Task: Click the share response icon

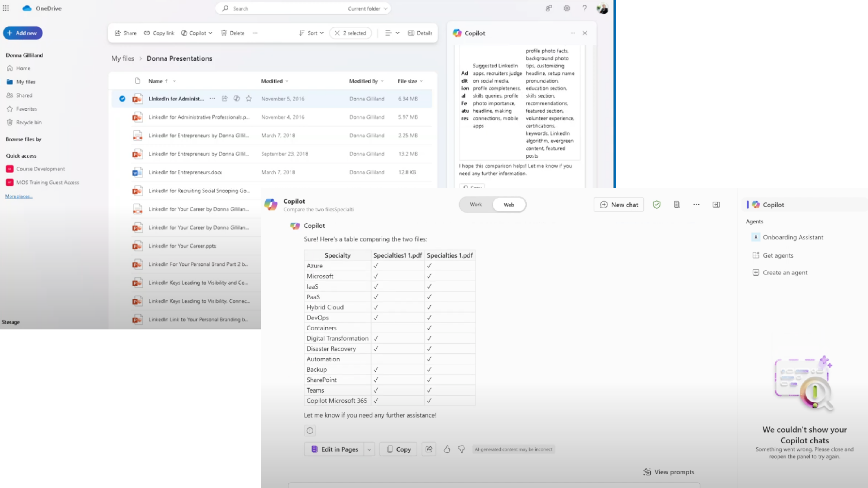Action: [429, 449]
